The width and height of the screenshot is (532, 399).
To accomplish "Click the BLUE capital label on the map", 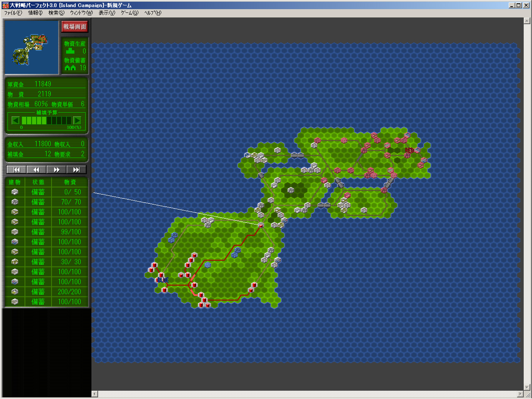I will (163, 280).
